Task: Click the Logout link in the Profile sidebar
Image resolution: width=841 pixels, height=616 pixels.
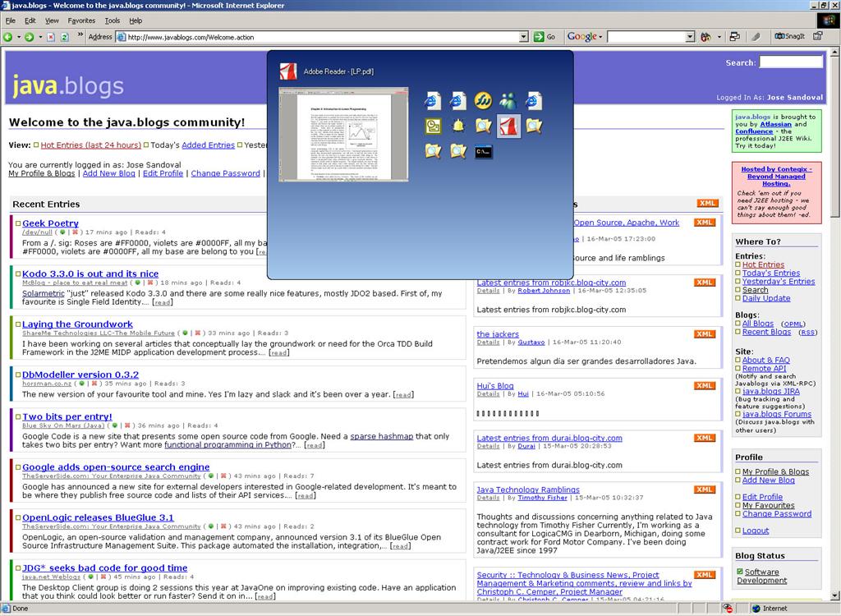Action: (x=756, y=531)
